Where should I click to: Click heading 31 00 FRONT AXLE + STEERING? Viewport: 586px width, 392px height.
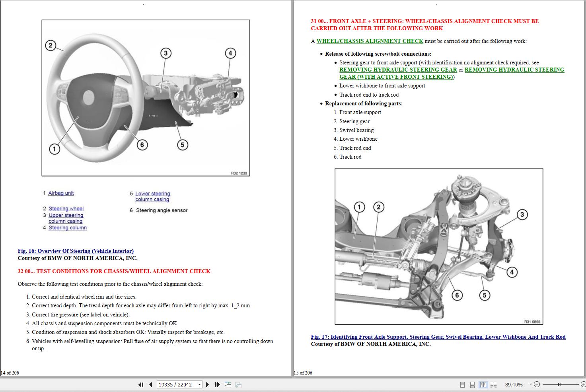424,25
